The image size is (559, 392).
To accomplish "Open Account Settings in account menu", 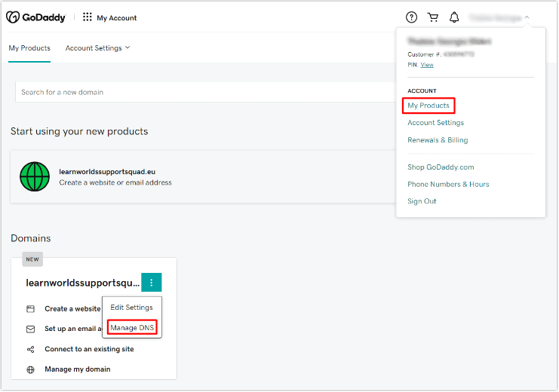I will [x=435, y=123].
